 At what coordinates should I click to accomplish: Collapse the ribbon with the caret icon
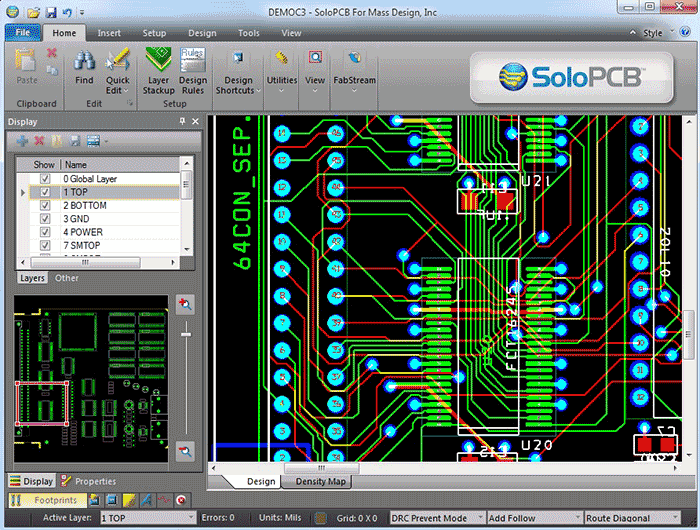[633, 33]
